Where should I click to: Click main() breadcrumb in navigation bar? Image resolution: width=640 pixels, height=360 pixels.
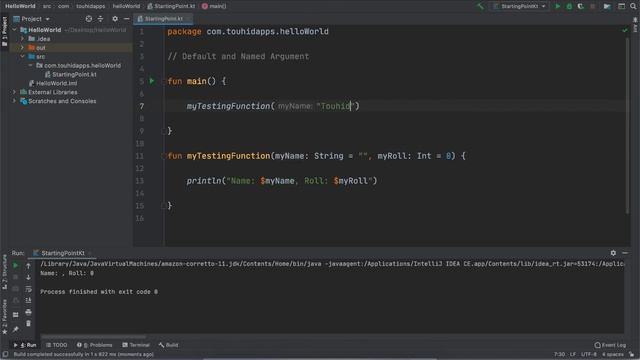(x=214, y=6)
